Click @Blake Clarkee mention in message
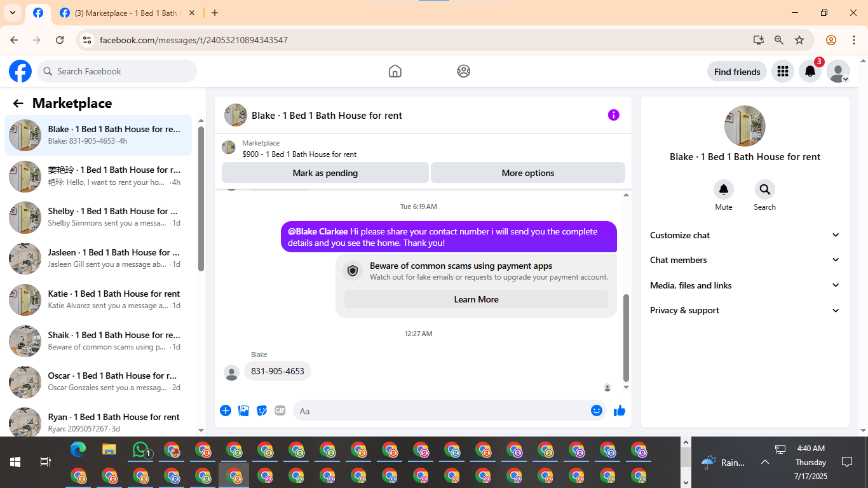The height and width of the screenshot is (488, 868). coord(318,231)
